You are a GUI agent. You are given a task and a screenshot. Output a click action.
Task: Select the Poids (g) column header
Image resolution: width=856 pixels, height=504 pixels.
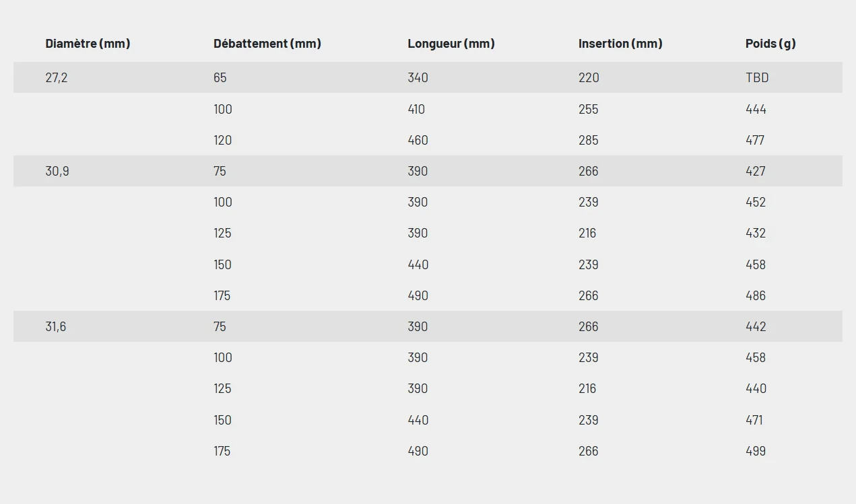coord(770,44)
